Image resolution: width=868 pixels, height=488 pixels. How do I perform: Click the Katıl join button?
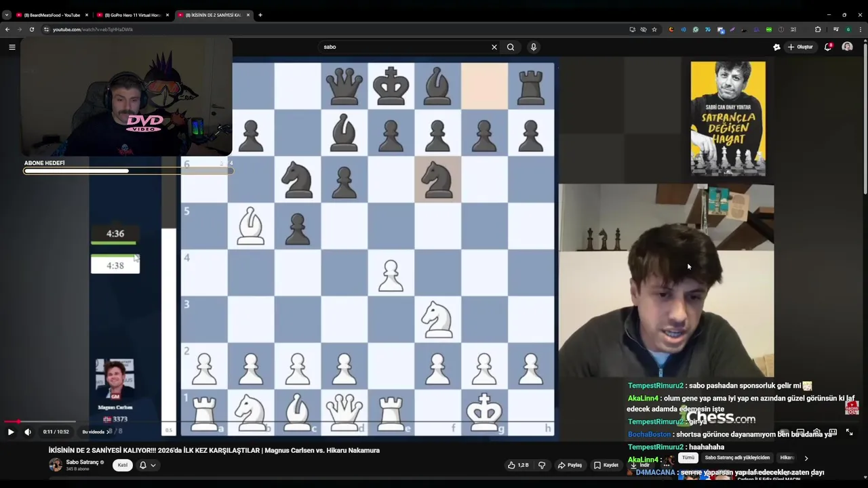(123, 465)
